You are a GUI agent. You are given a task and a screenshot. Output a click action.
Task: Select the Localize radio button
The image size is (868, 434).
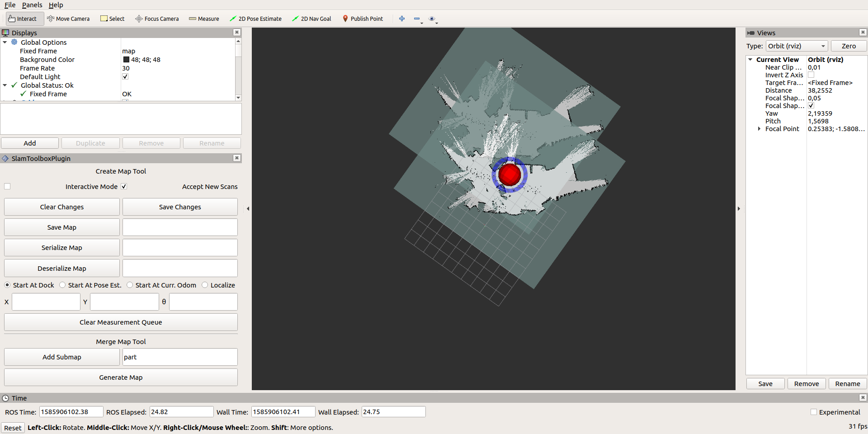[x=205, y=285]
